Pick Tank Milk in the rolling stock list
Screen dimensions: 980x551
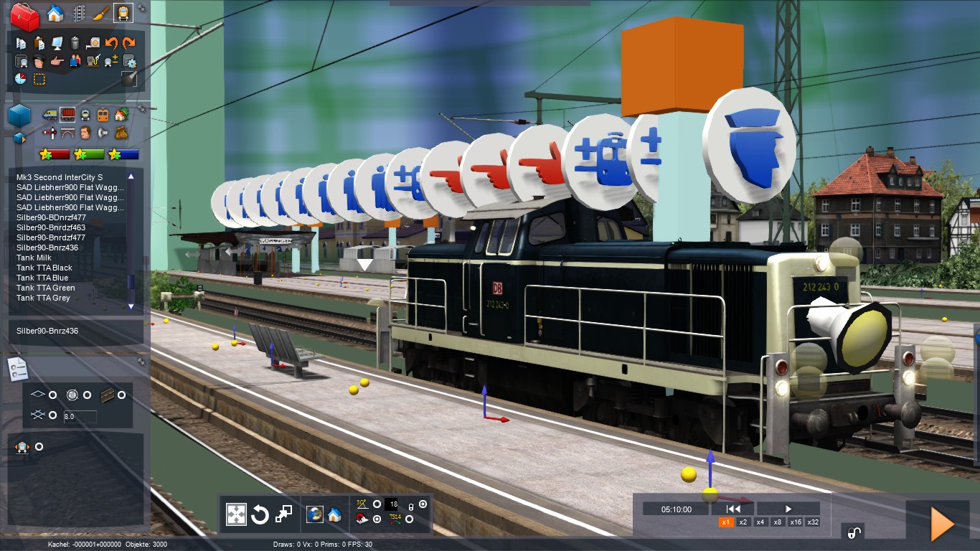tap(34, 258)
